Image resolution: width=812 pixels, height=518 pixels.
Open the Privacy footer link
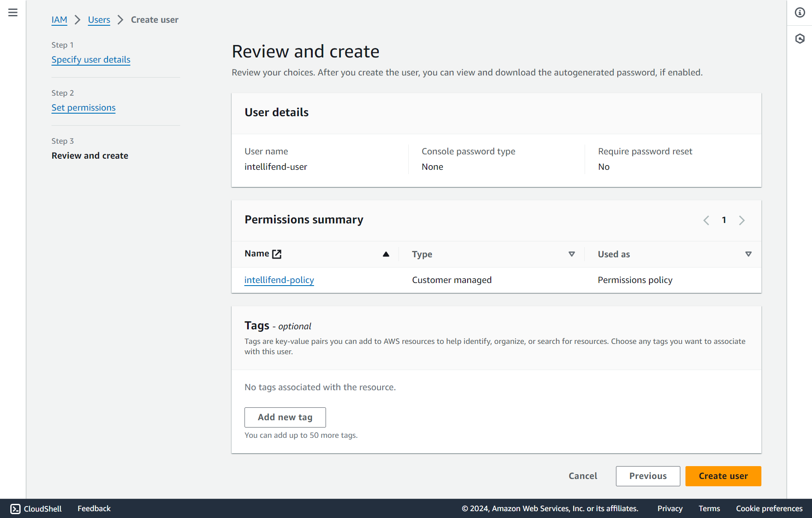(670, 509)
